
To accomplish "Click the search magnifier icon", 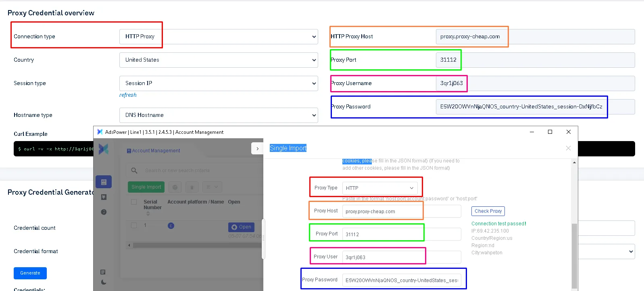I will 134,170.
